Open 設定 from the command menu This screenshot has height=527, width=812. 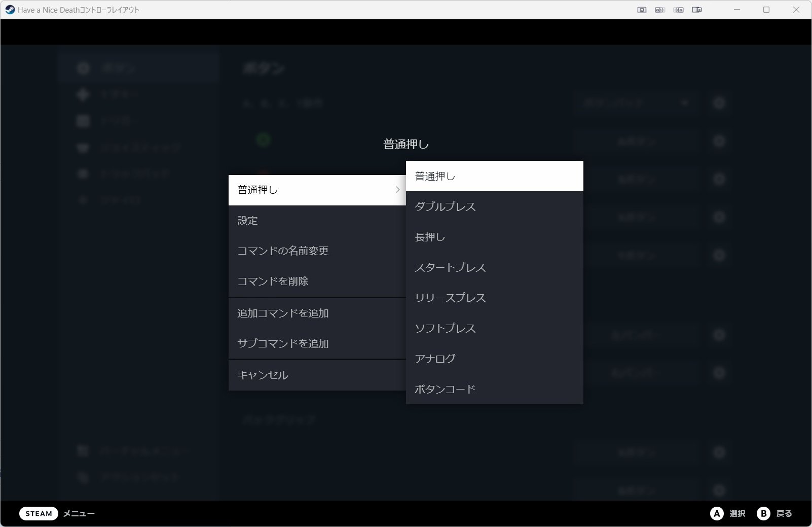coord(317,221)
